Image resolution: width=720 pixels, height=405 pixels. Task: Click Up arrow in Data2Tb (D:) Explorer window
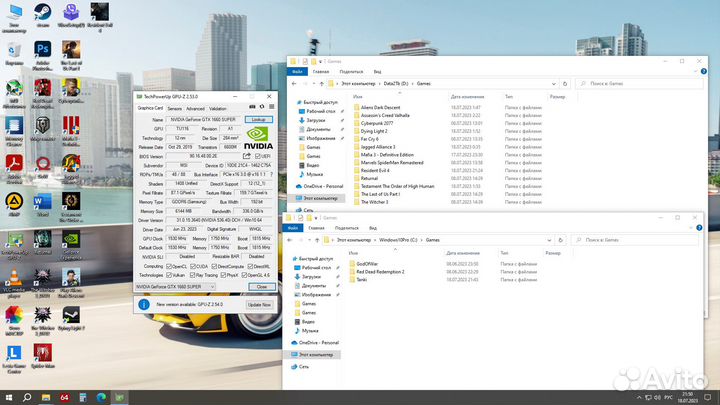click(x=321, y=84)
